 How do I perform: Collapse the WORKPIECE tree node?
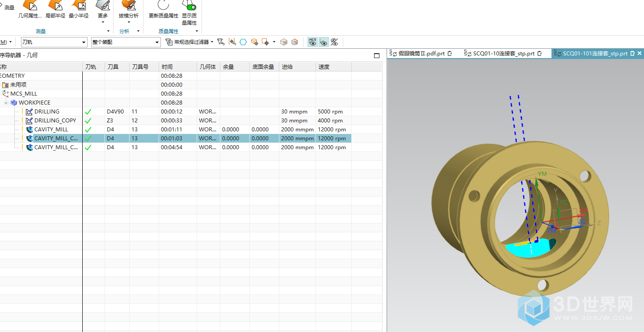pyautogui.click(x=6, y=102)
